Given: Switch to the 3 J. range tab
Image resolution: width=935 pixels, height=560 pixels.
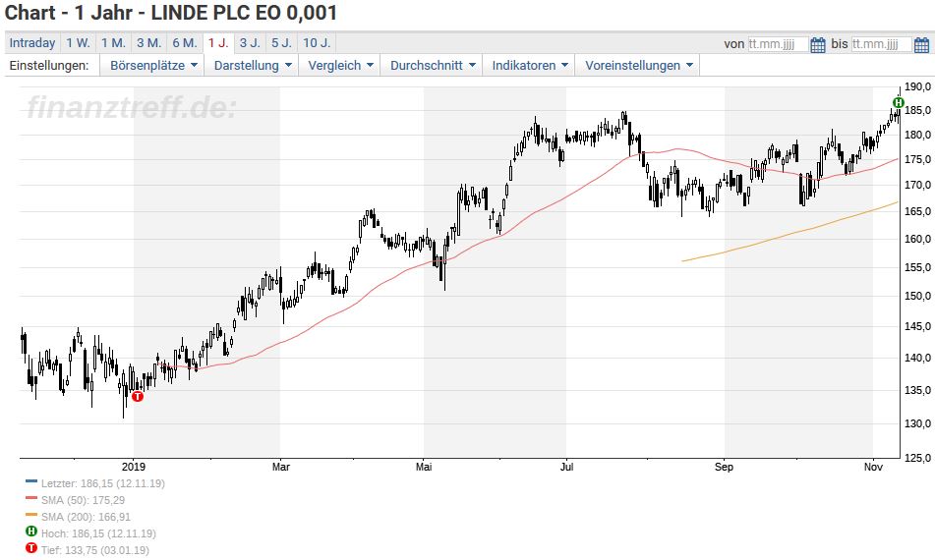Looking at the screenshot, I should [x=250, y=43].
